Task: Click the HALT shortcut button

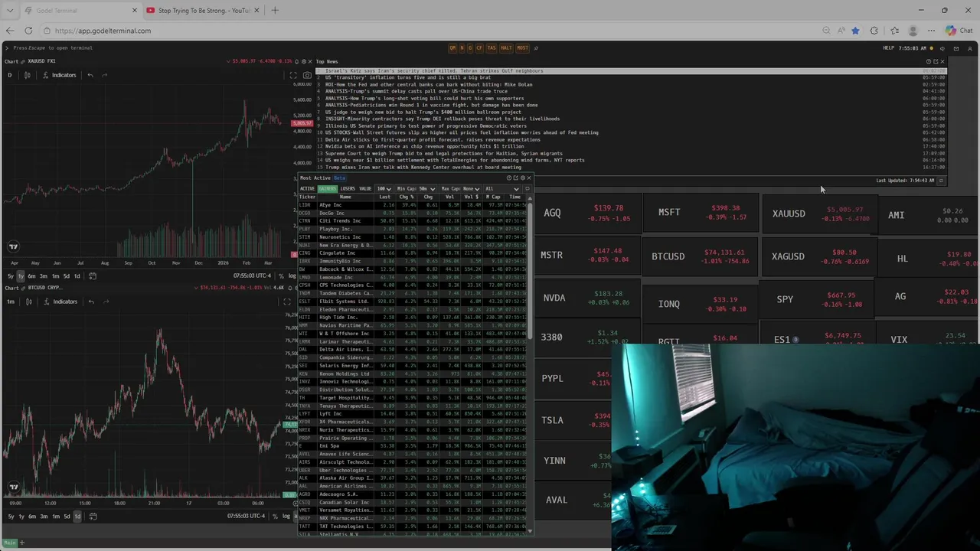Action: [506, 48]
